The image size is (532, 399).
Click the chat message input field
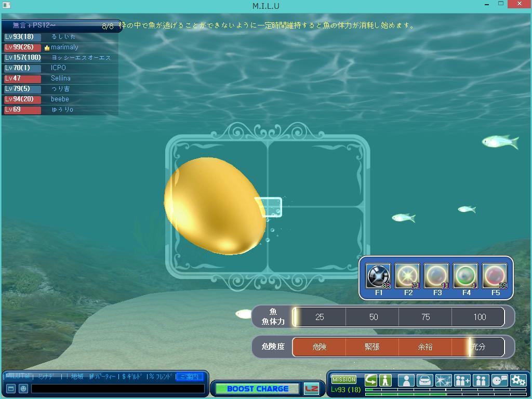tap(118, 389)
